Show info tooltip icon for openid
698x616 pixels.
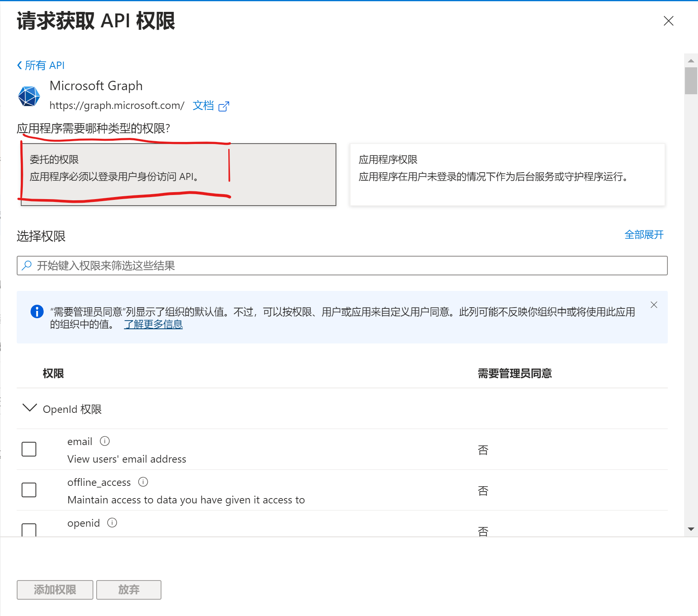click(x=112, y=523)
